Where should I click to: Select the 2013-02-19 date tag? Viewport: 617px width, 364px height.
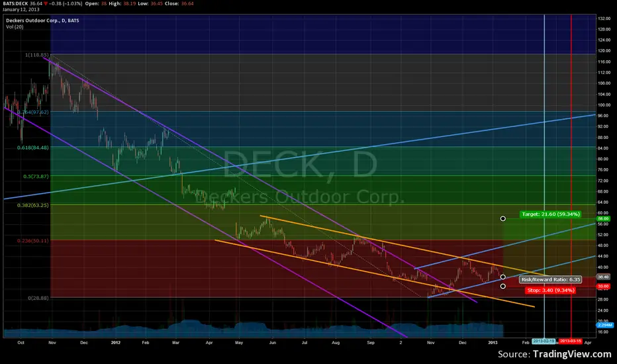544,341
